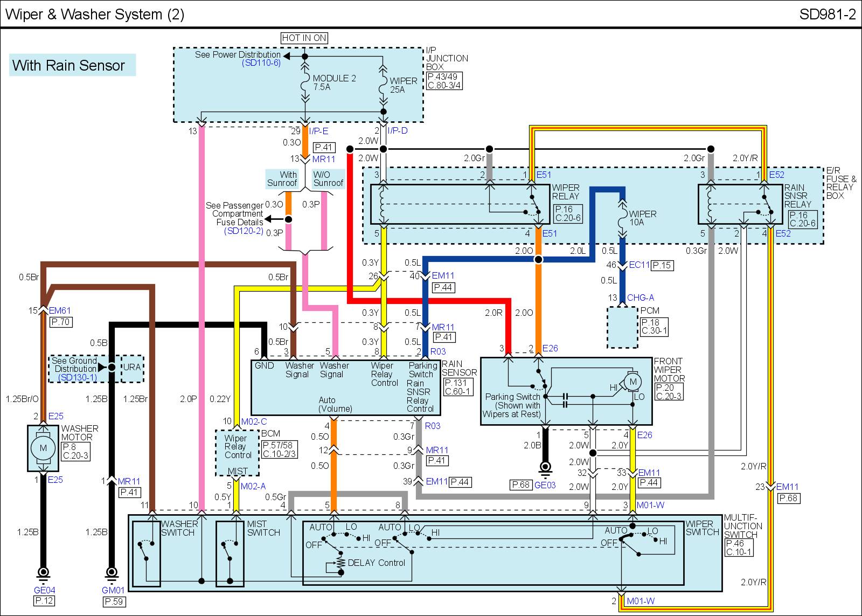This screenshot has width=862, height=616.
Task: Click the MODULE 2 7.5A fuse symbol
Action: (x=305, y=83)
